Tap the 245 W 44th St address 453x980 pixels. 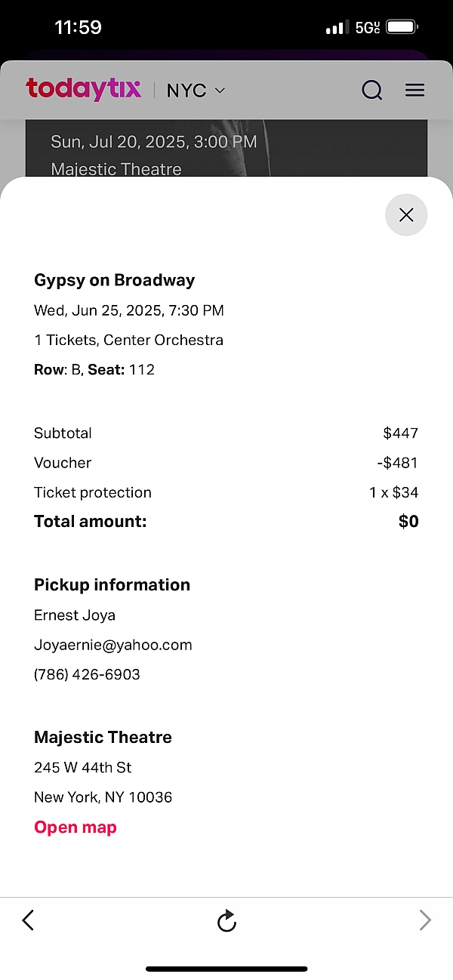point(83,767)
